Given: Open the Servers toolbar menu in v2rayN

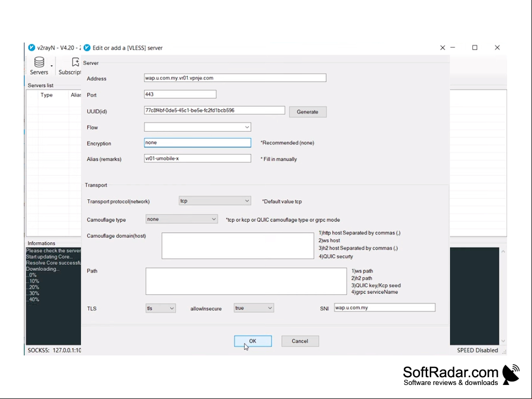Looking at the screenshot, I should (39, 66).
